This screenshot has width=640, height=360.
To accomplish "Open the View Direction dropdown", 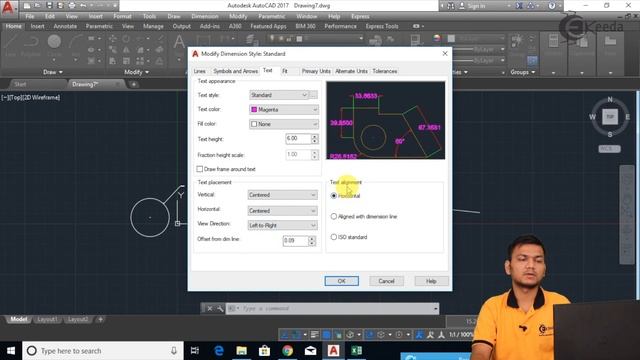I will pyautogui.click(x=282, y=225).
